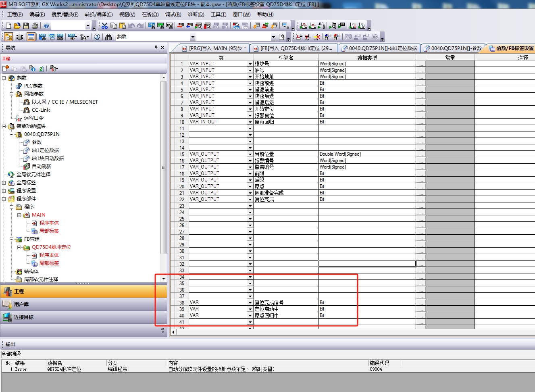This screenshot has height=392, width=535.
Task: Click the Print icon in toolbar
Action: pos(35,26)
